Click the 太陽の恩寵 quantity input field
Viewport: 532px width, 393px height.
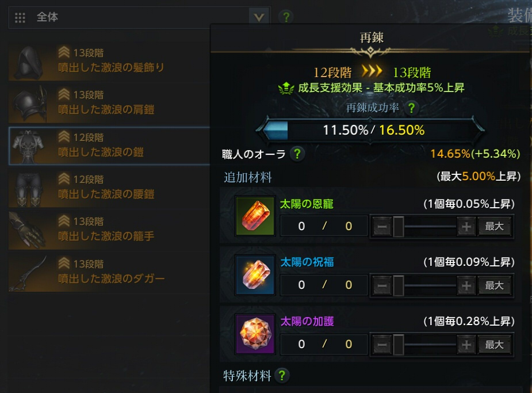point(324,226)
